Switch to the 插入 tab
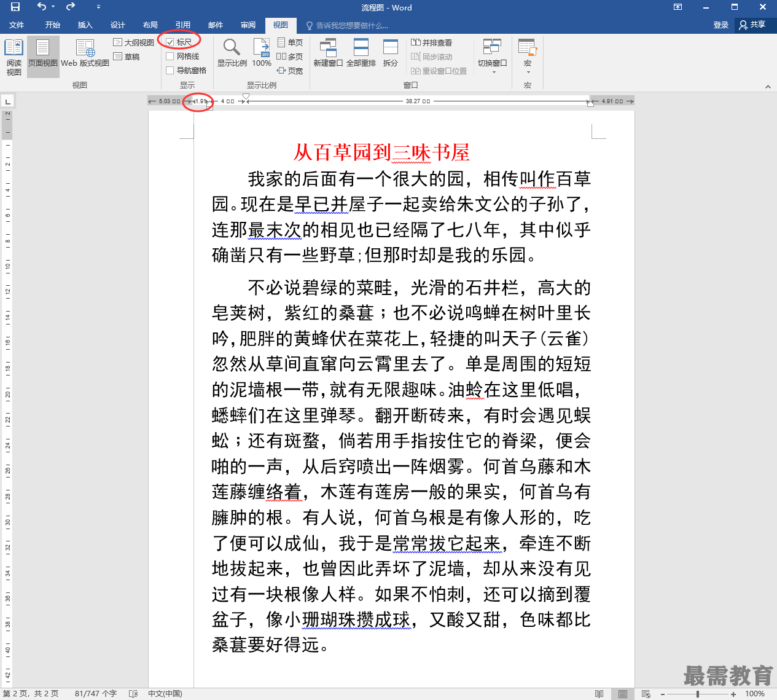The image size is (777, 700). click(x=85, y=25)
